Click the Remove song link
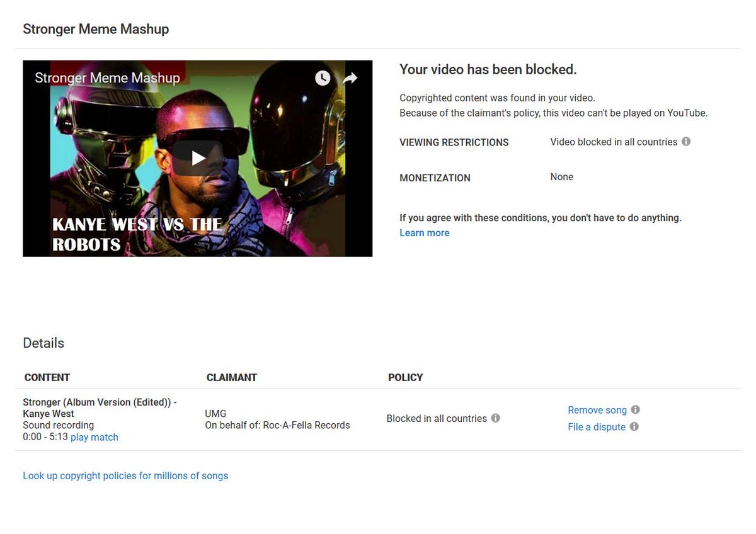The width and height of the screenshot is (756, 534). 597,410
